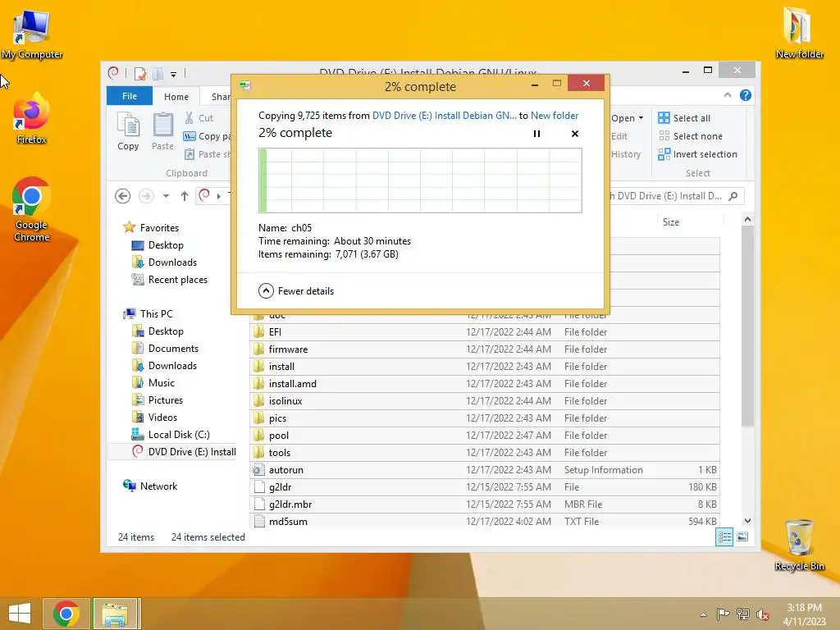Launch Firefox from the desktop shortcut
The width and height of the screenshot is (840, 630).
pyautogui.click(x=32, y=119)
